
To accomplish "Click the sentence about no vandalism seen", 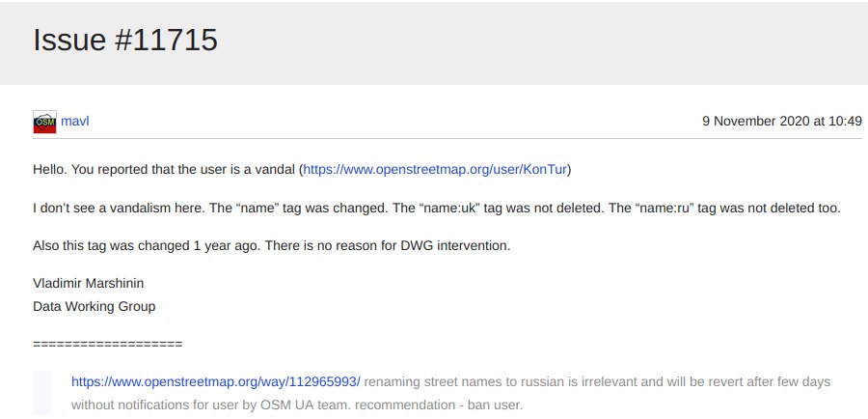I will tap(437, 209).
